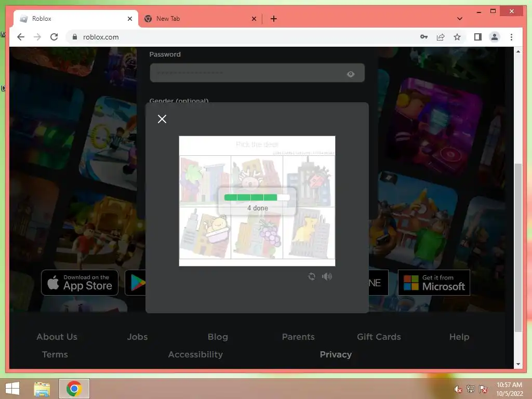Open the Privacy footer link
The width and height of the screenshot is (532, 399).
tap(336, 354)
